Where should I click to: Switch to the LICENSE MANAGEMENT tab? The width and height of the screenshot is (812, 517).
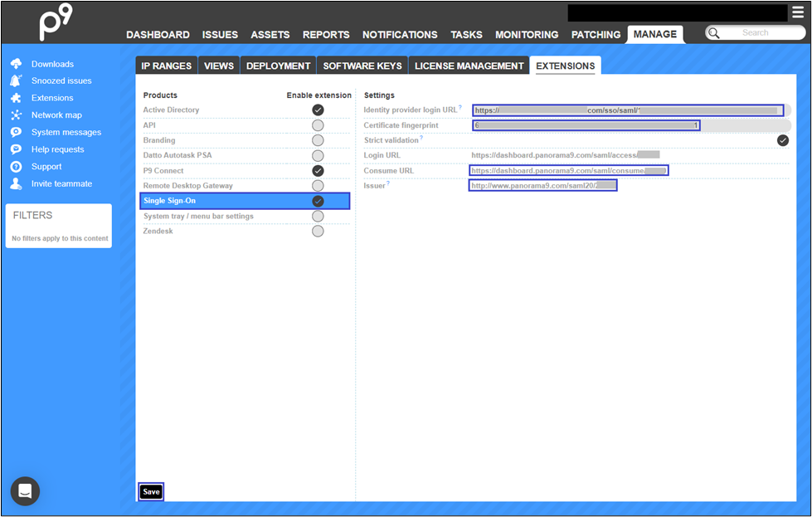click(x=469, y=66)
